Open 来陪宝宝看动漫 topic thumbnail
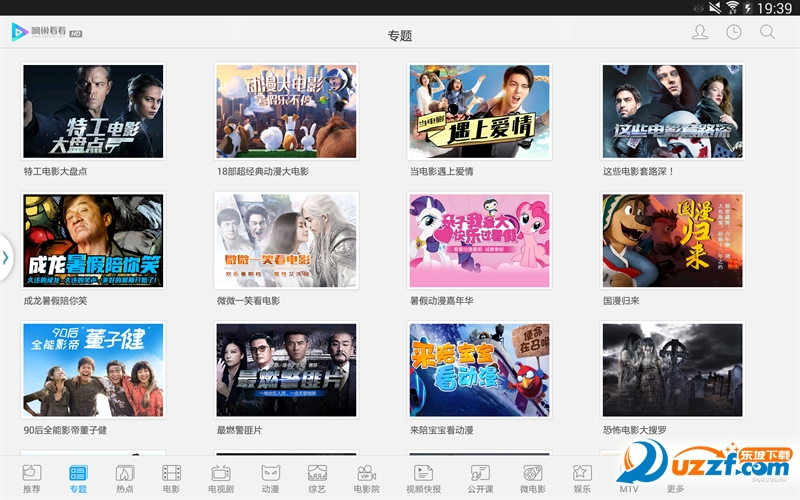This screenshot has height=500, width=800. click(x=479, y=370)
